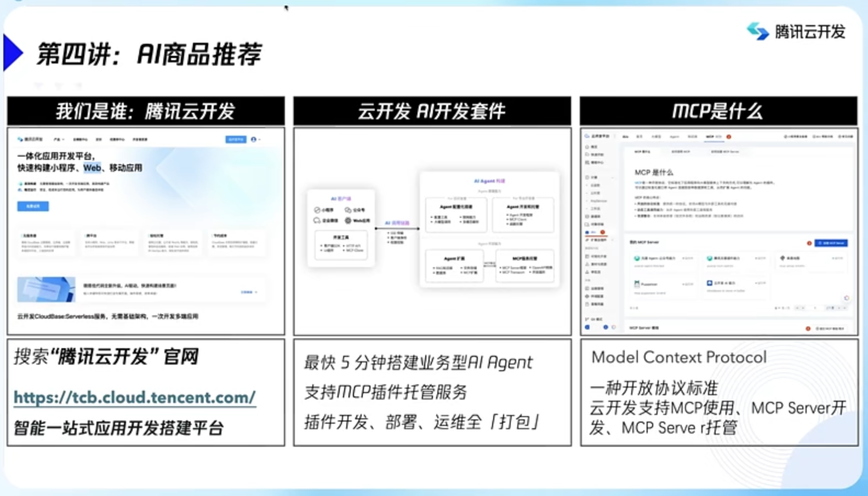
Task: Click the Puppeteer server card icon
Action: point(637,284)
